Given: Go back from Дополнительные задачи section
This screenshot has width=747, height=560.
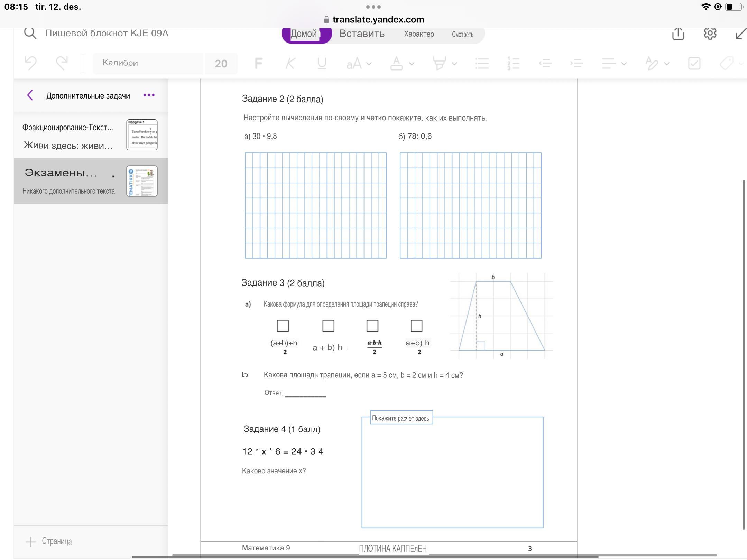Looking at the screenshot, I should pos(30,95).
